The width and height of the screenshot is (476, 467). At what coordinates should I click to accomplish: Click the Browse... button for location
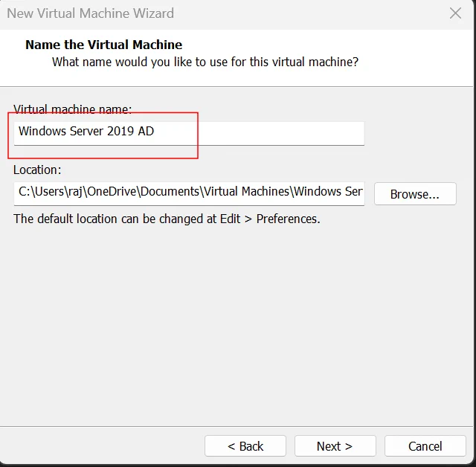415,194
